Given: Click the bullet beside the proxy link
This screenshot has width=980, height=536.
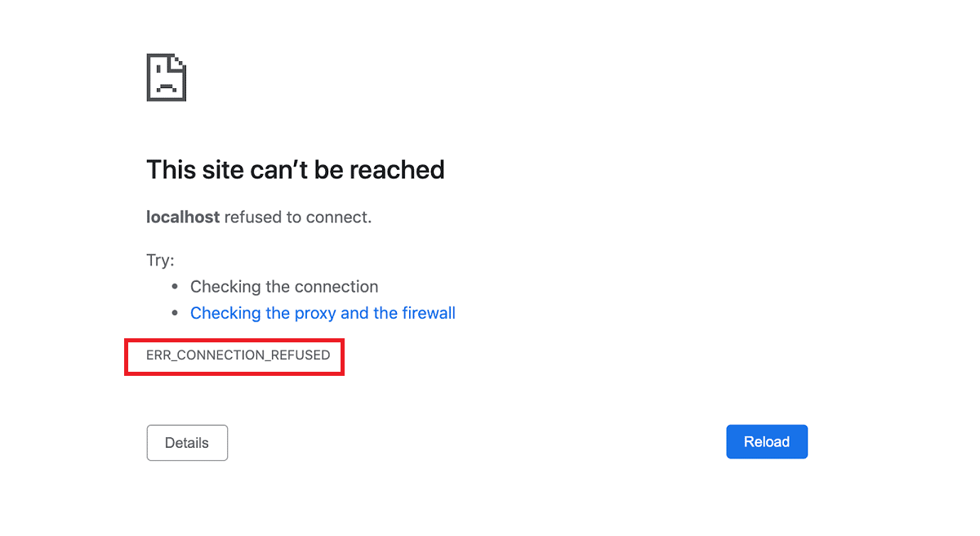Looking at the screenshot, I should pyautogui.click(x=174, y=313).
